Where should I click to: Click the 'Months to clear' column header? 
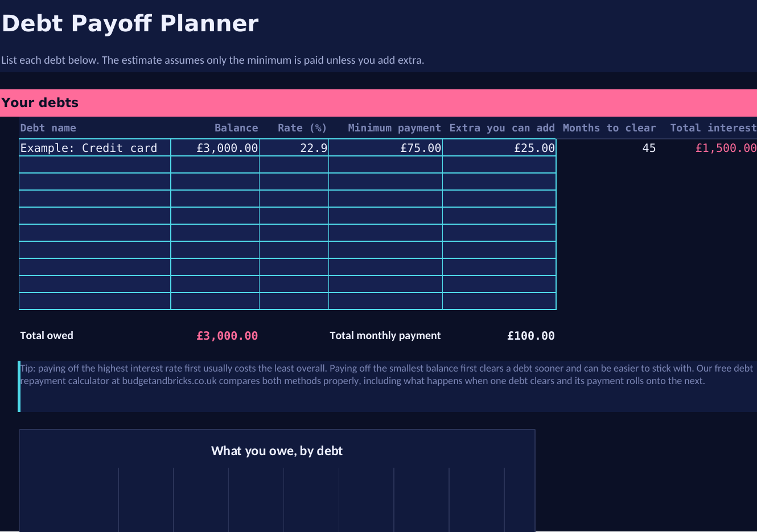[x=609, y=128]
